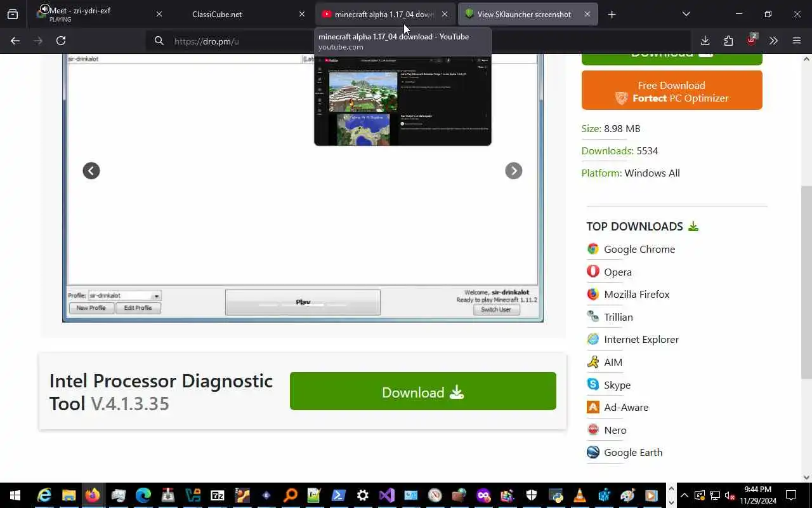
Task: Download Intel Processor Diagnostic Tool
Action: [423, 392]
